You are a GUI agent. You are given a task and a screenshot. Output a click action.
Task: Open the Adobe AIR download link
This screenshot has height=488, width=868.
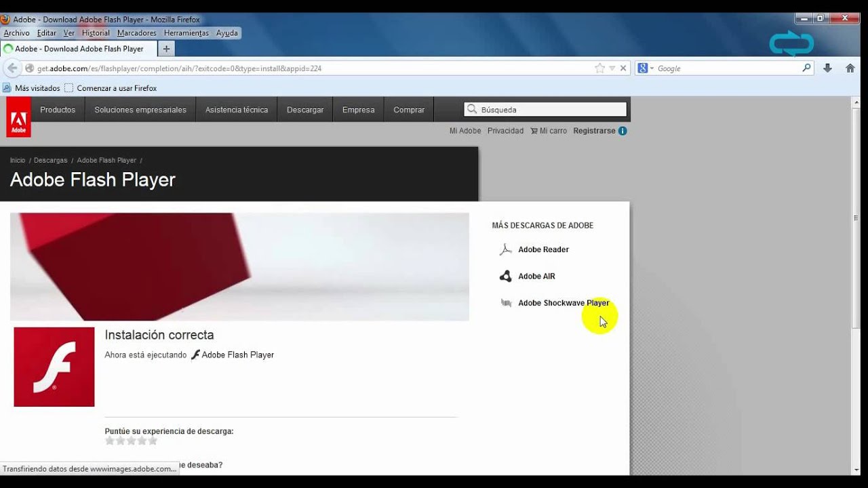tap(536, 276)
